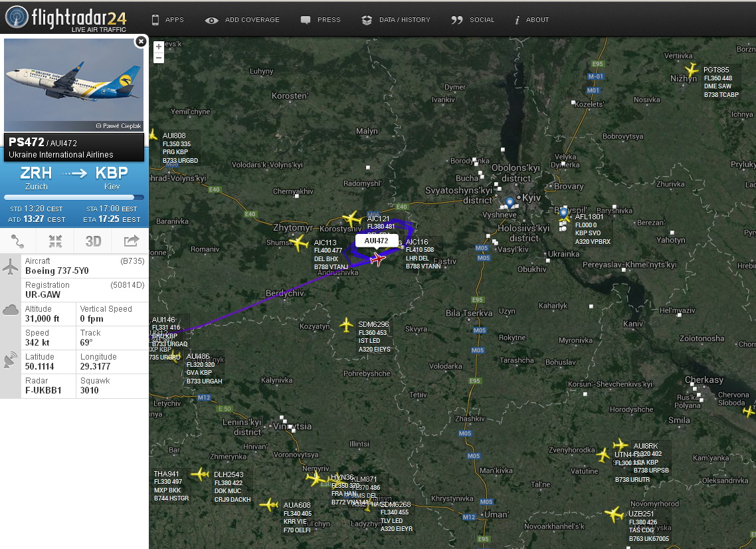Screen dimensions: 756x549
Task: Select the SDM6296 aircraft on map
Action: click(346, 324)
